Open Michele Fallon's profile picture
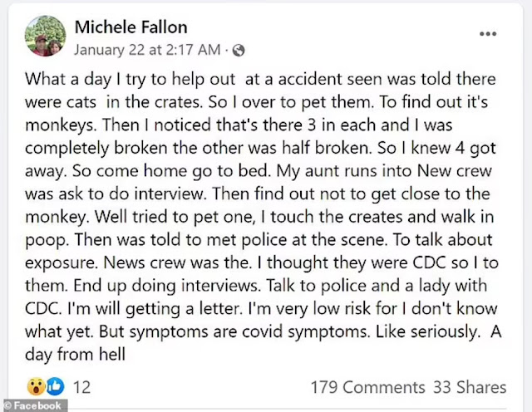The image size is (532, 412). (x=45, y=36)
